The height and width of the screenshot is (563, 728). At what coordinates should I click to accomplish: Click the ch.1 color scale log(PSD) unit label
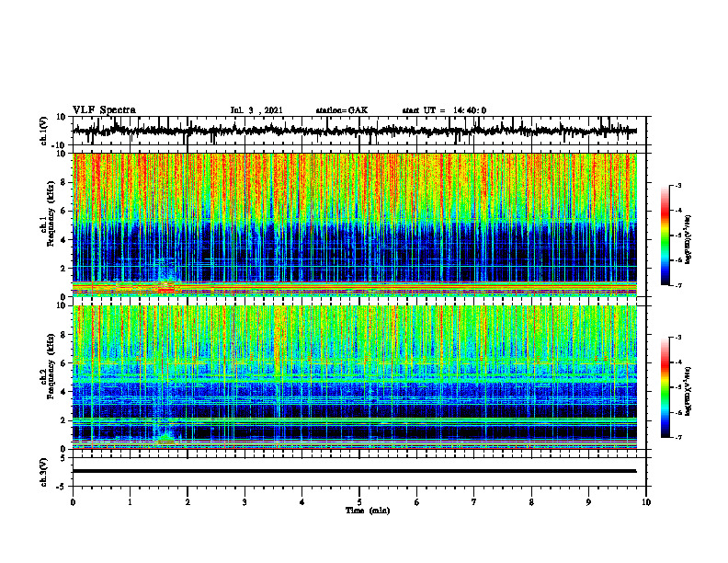point(688,240)
